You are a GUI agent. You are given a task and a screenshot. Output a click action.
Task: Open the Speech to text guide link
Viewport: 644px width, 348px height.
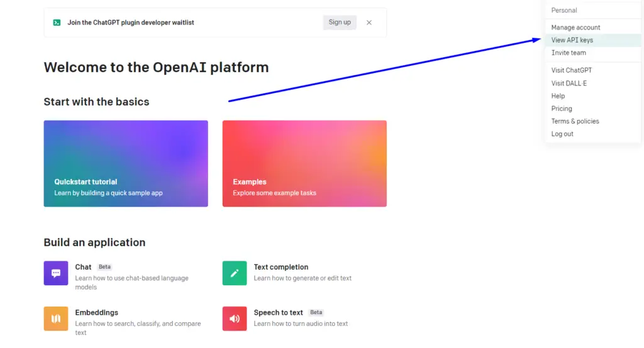[278, 313]
